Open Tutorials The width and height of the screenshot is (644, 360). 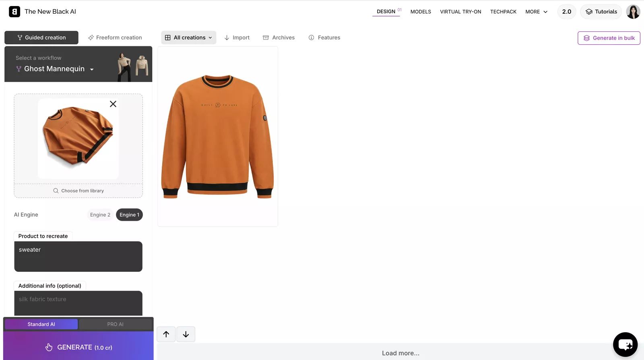pyautogui.click(x=601, y=12)
